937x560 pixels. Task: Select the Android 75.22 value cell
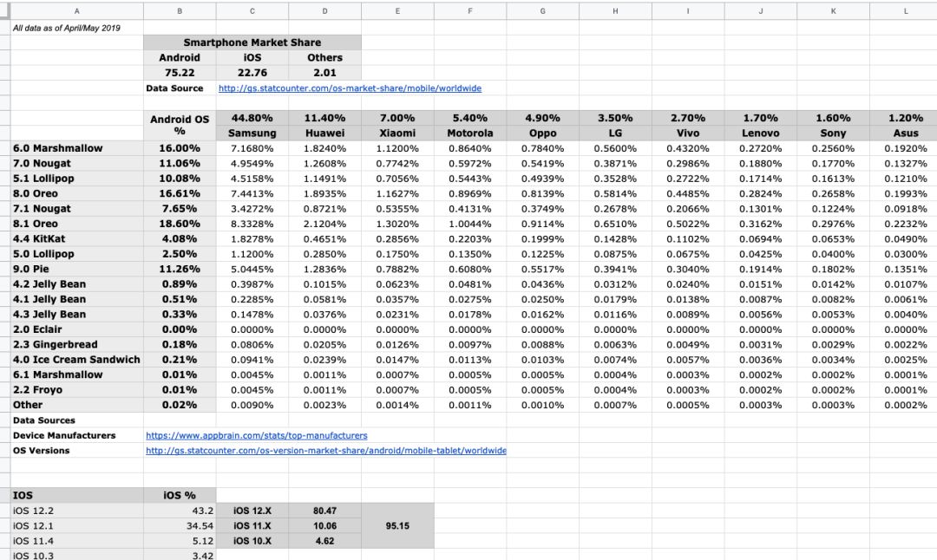[180, 73]
